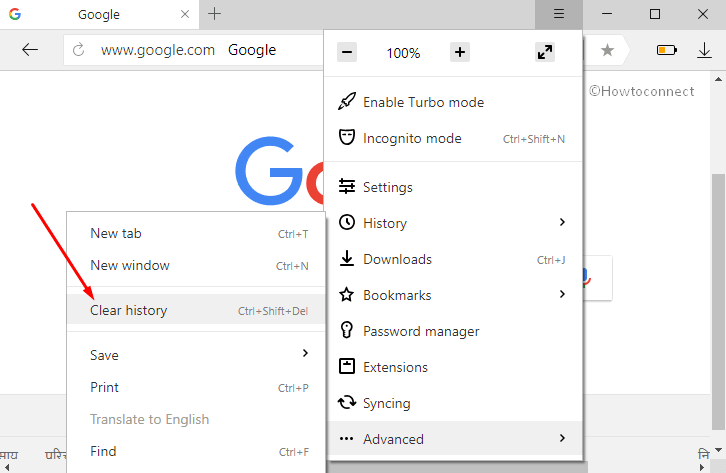Select Password manager menu entry
726x473 pixels.
click(x=453, y=331)
